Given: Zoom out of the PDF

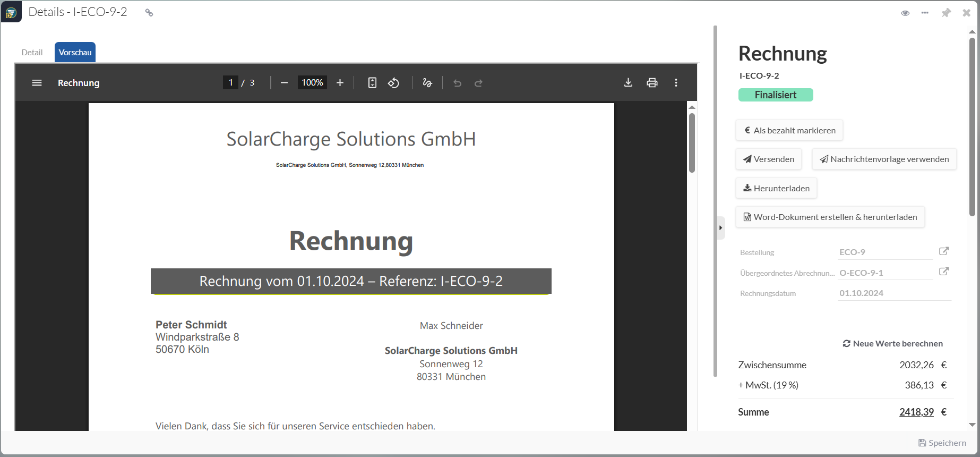Looking at the screenshot, I should point(284,83).
